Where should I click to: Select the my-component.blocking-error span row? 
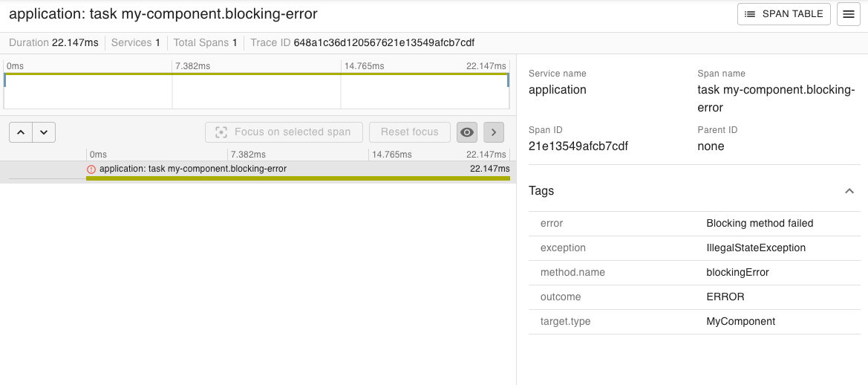(258, 172)
